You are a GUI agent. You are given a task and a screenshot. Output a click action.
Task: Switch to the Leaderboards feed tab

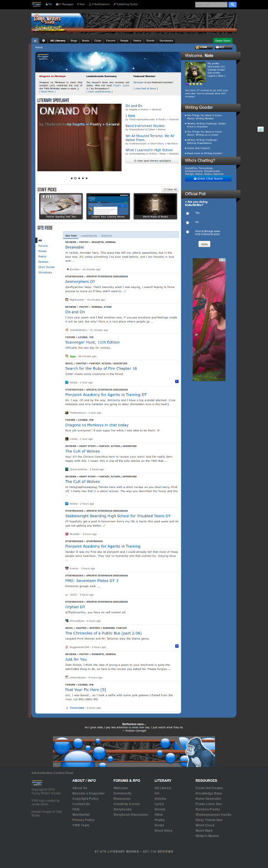tap(88, 235)
